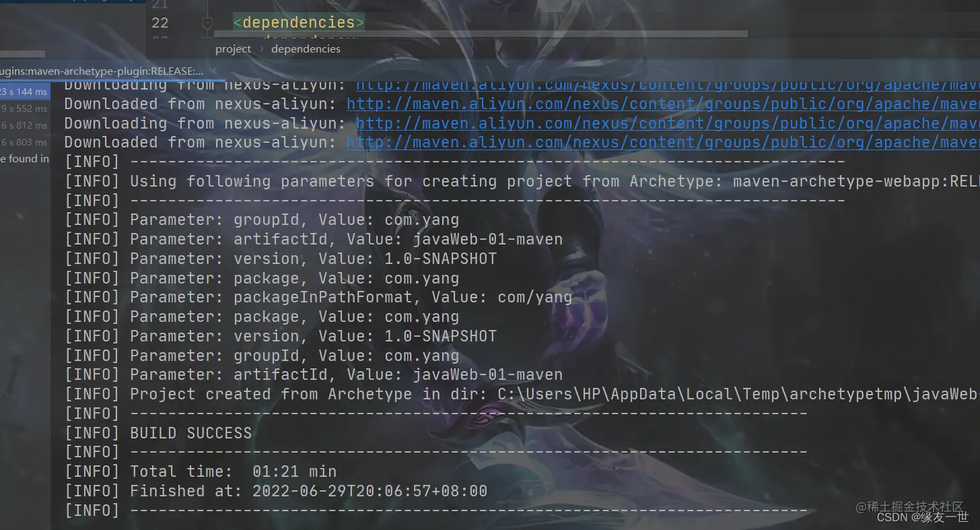
Task: Close the maven-archetype-plugin:RELEASE run tab
Action: [x=213, y=71]
